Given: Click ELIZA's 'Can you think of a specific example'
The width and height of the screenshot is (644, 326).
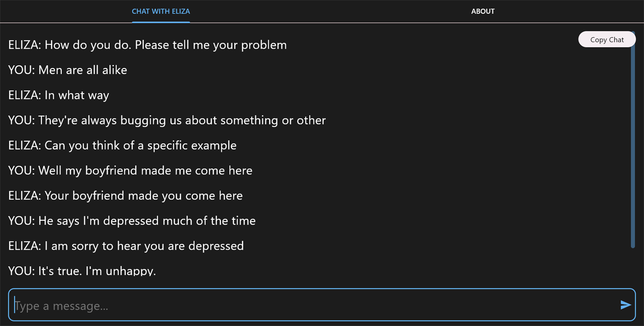Looking at the screenshot, I should (122, 146).
